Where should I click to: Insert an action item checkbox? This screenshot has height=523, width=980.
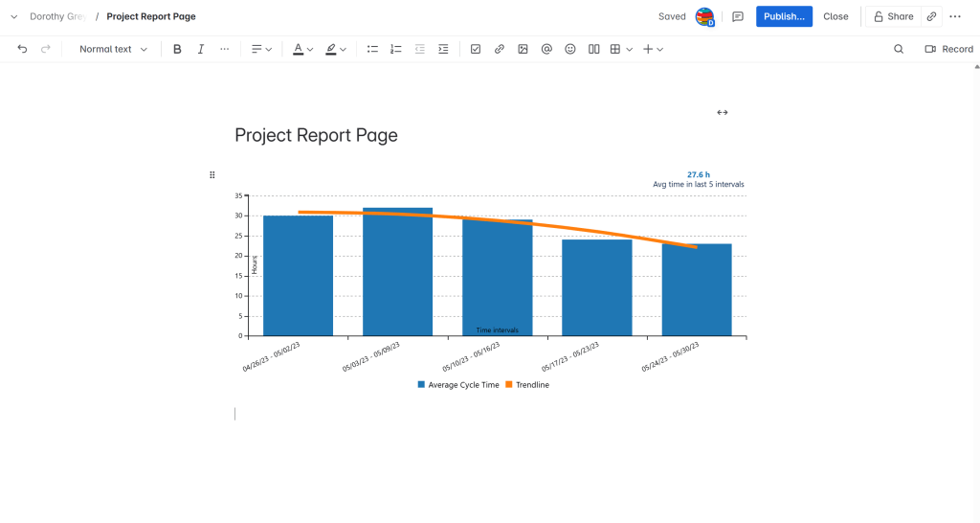click(x=476, y=49)
